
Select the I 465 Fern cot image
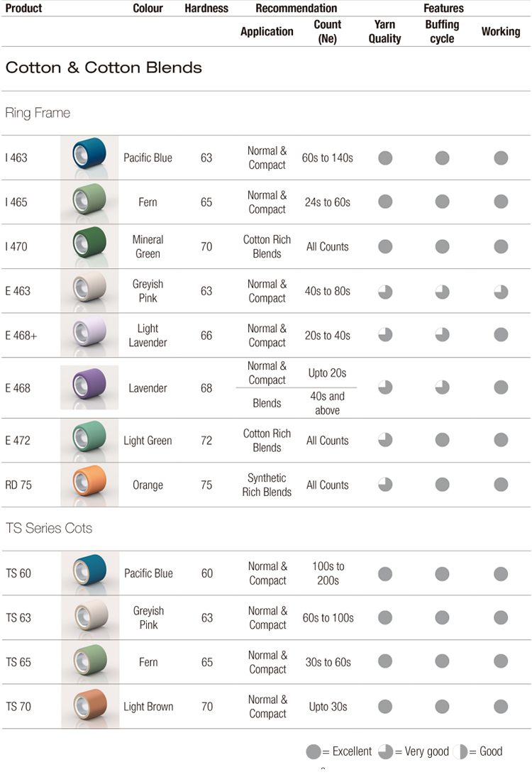(89, 202)
